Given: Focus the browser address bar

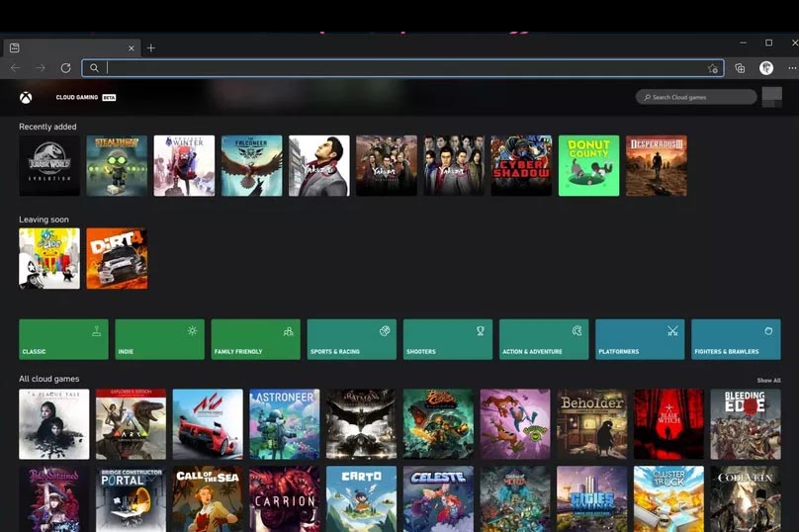Looking at the screenshot, I should click(x=402, y=68).
